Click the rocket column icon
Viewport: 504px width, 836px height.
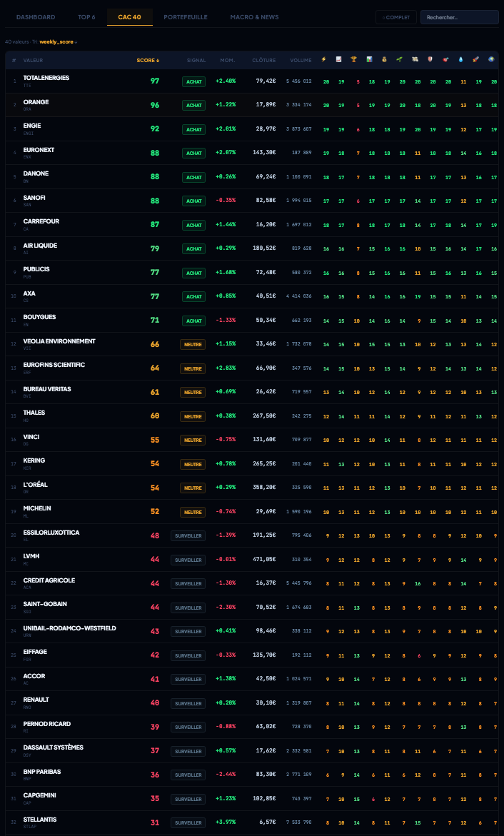coord(475,59)
